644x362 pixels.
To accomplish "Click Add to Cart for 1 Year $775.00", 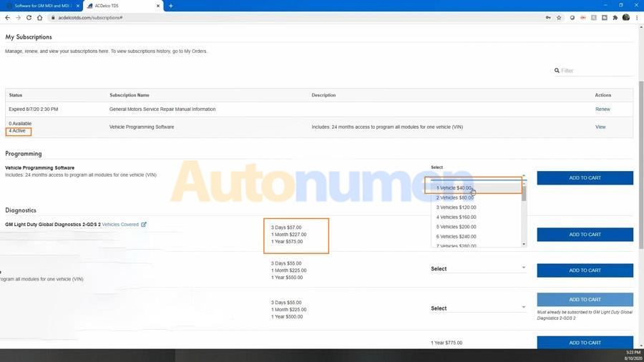I will point(585,342).
